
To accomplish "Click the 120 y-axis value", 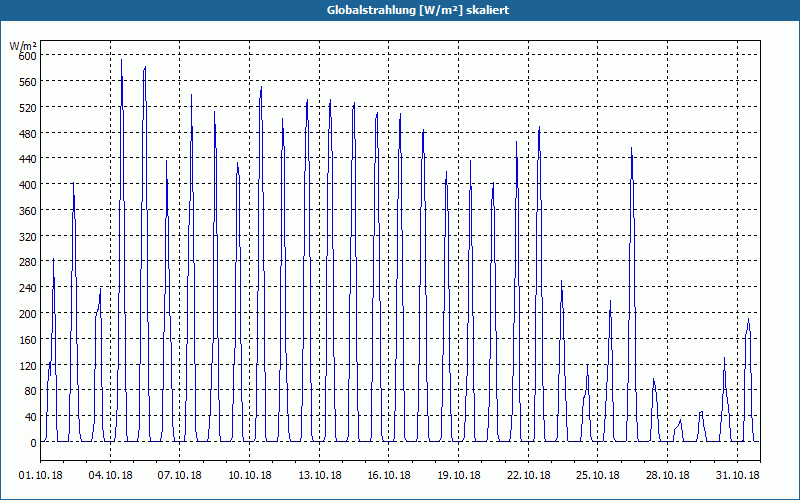I will tap(28, 366).
